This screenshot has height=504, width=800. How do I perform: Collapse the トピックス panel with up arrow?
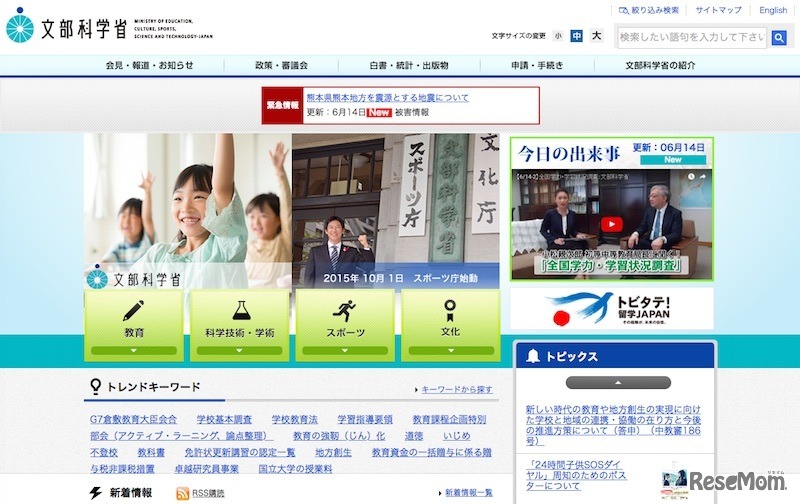618,383
